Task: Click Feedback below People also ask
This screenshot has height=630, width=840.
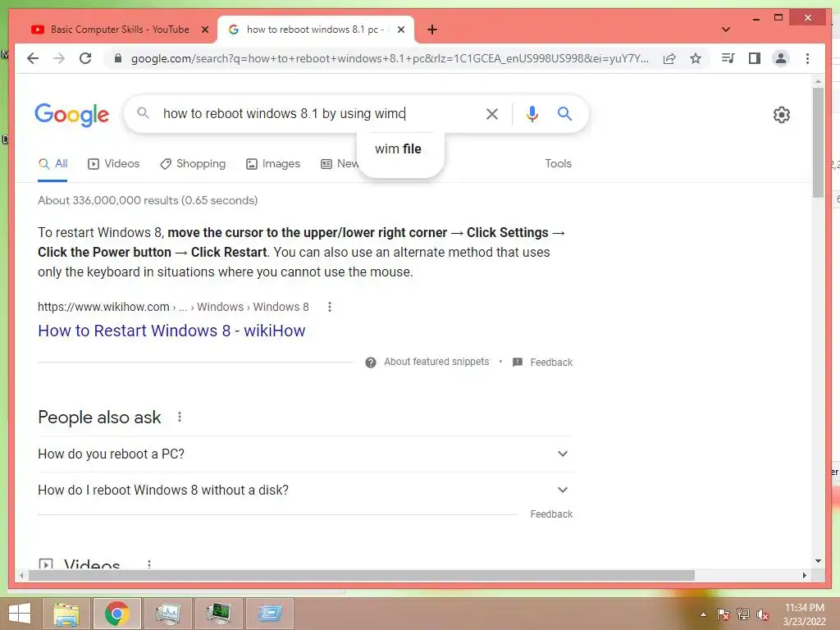Action: pos(551,514)
